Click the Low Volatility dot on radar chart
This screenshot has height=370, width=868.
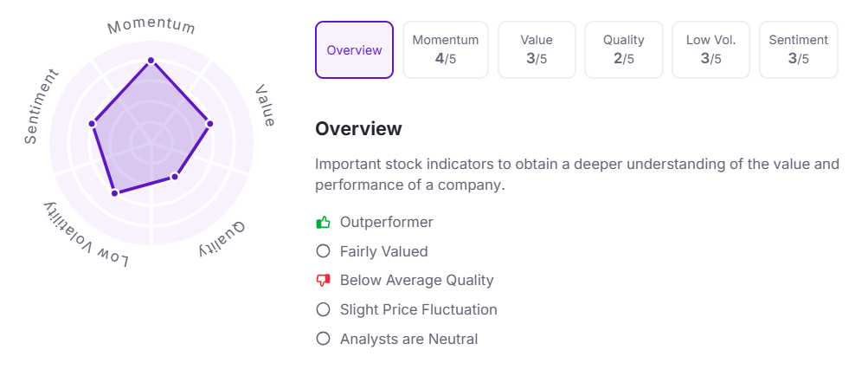coord(114,192)
